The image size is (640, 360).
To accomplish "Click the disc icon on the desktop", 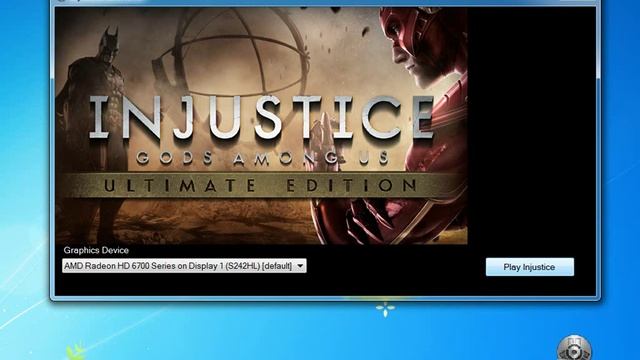I will pos(574,348).
